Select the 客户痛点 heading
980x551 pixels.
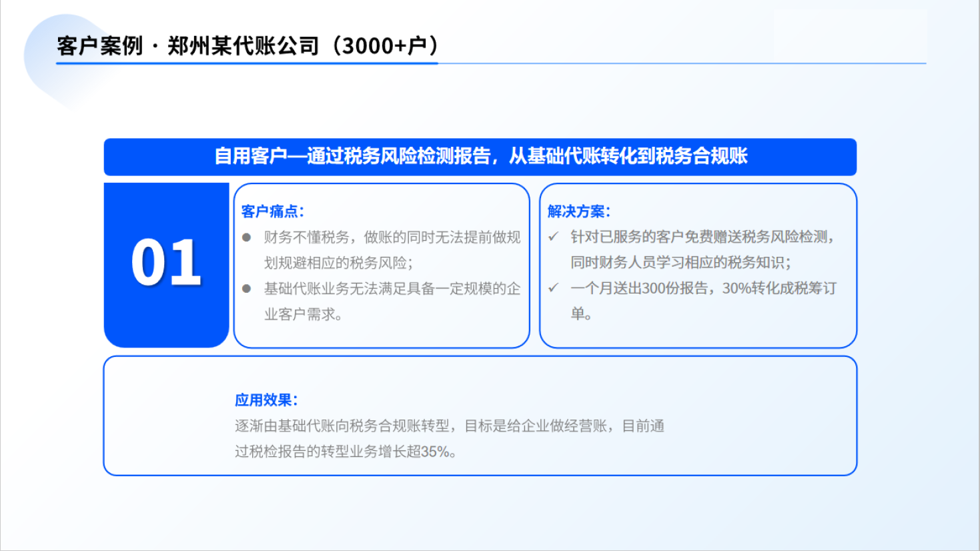[x=272, y=211]
